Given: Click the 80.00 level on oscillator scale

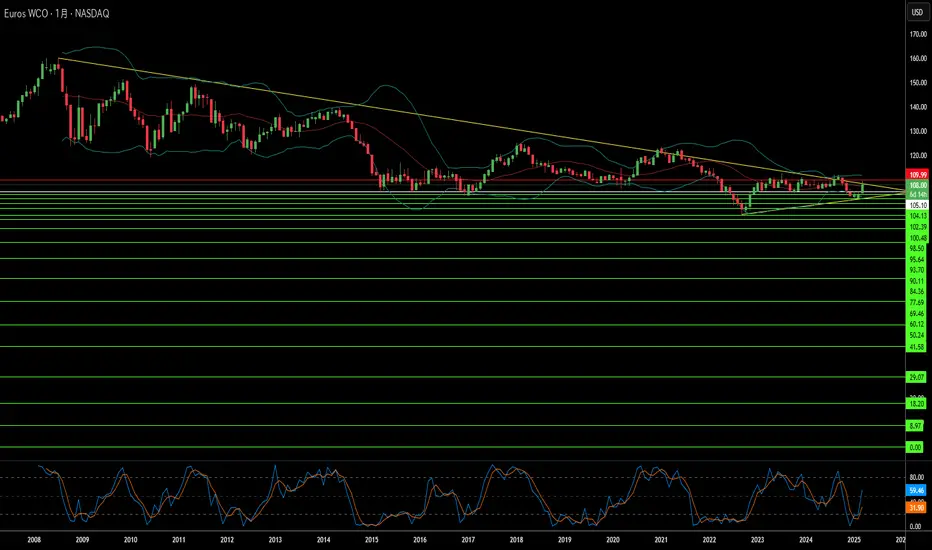Looking at the screenshot, I should tap(917, 477).
